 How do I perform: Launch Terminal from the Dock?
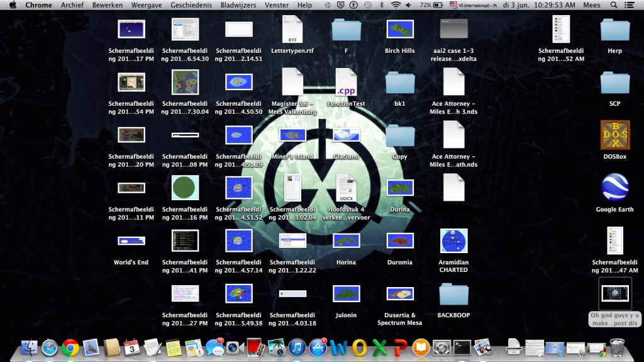[462, 348]
